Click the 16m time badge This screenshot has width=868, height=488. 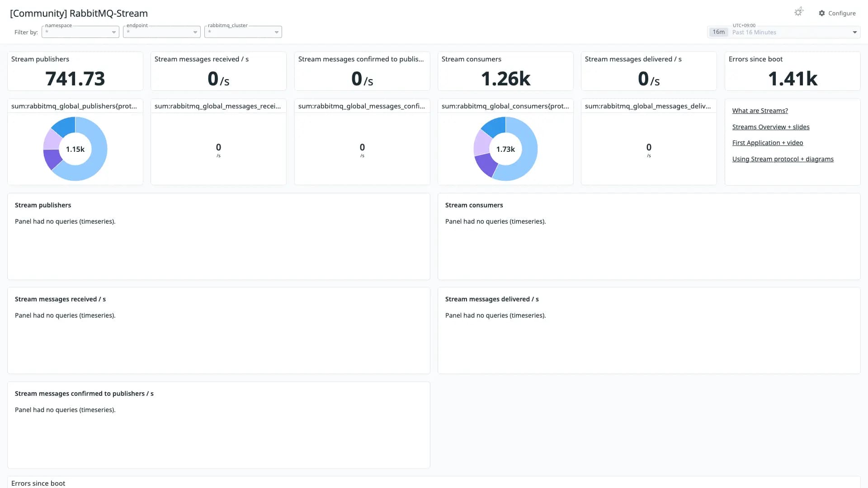click(x=718, y=32)
